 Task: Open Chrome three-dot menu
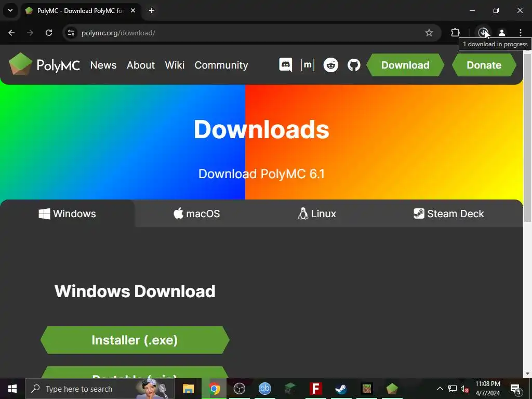[x=521, y=33]
